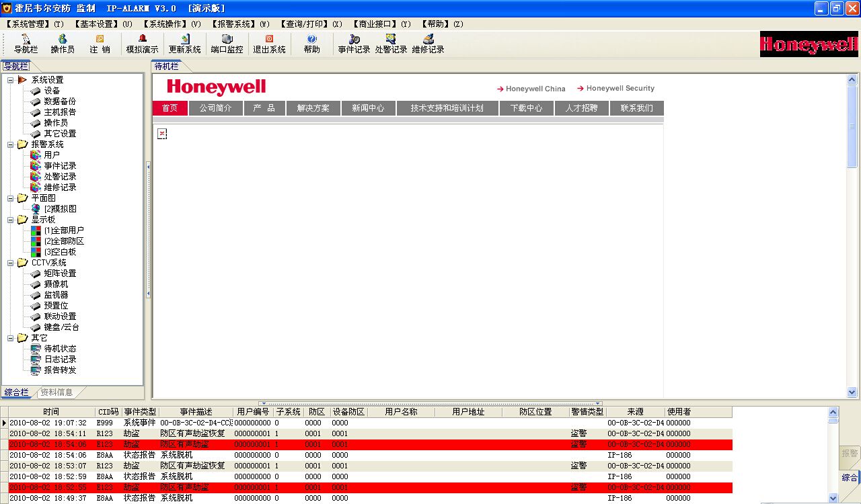
Task: Switch to the 资料信息 tab
Action: (57, 392)
